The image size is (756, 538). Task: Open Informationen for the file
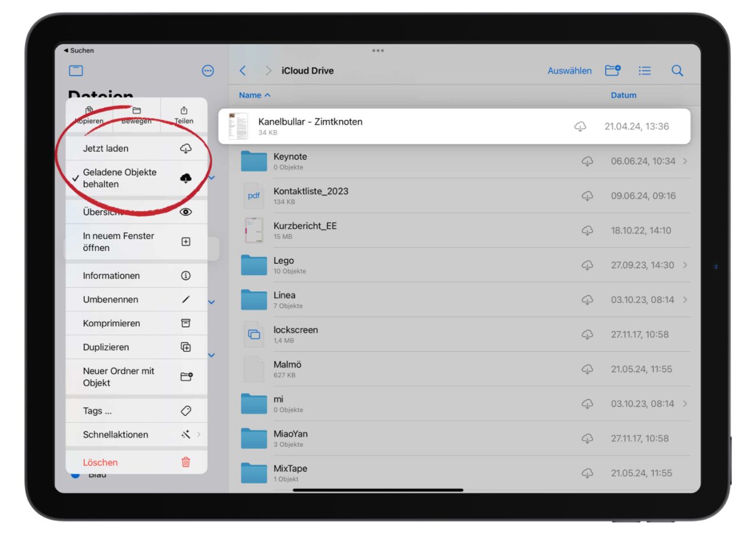click(136, 275)
